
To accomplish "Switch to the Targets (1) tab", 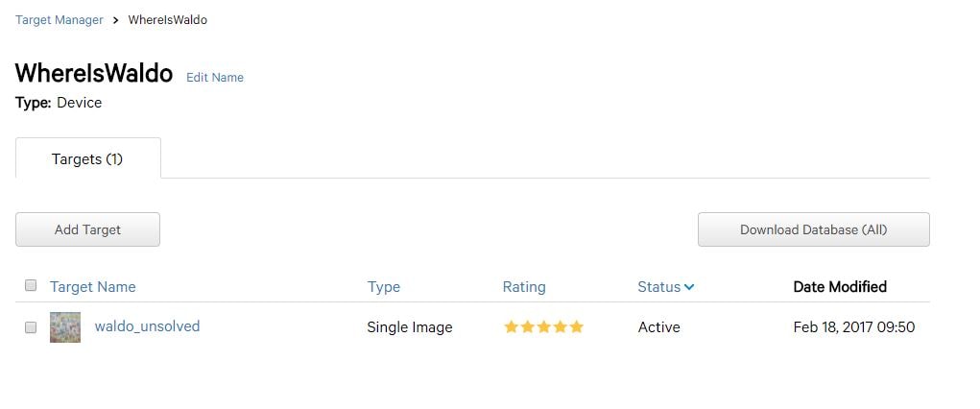I will pyautogui.click(x=88, y=158).
